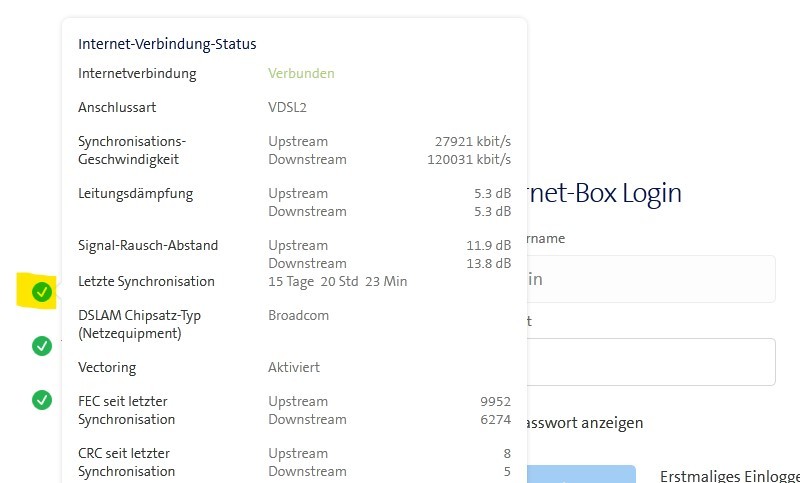Viewport: 800px width, 483px height.
Task: Click the FEC upstream count '9952'
Action: coord(495,401)
